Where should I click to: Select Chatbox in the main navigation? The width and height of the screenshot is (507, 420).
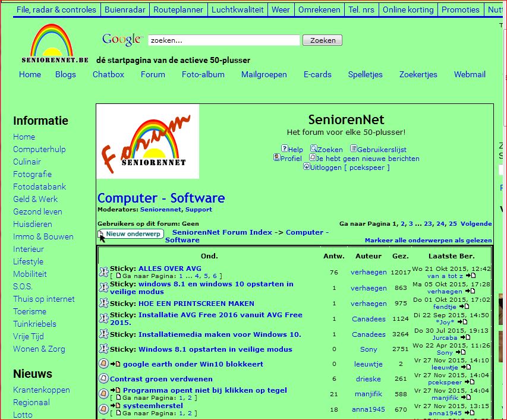pyautogui.click(x=108, y=74)
